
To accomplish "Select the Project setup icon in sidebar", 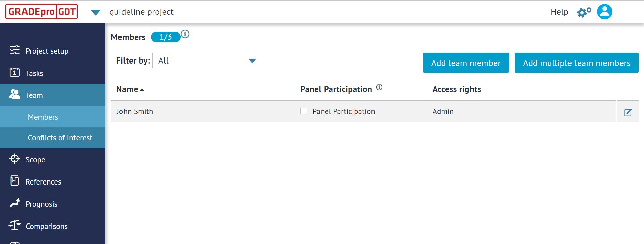I will (x=14, y=50).
